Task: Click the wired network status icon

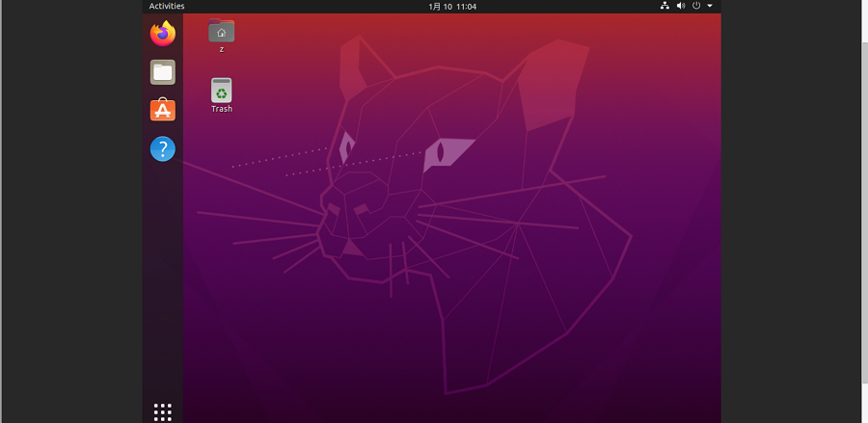Action: pyautogui.click(x=665, y=6)
